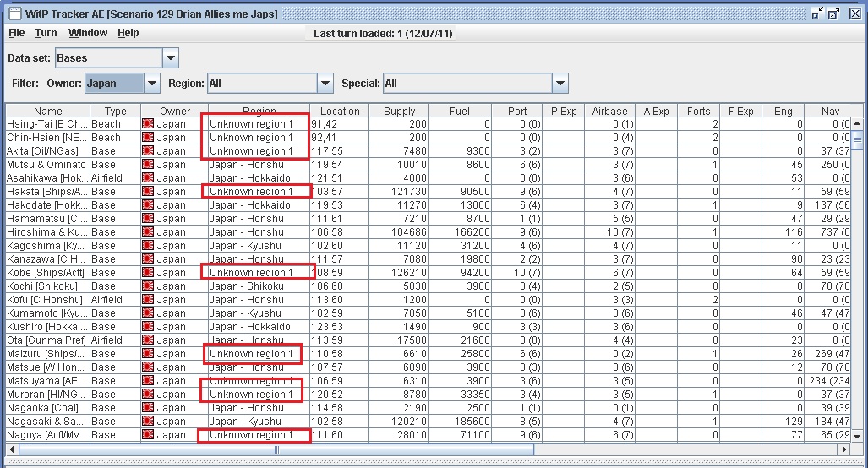Open the Help menu
Viewport: 868px width, 468px height.
coord(128,33)
